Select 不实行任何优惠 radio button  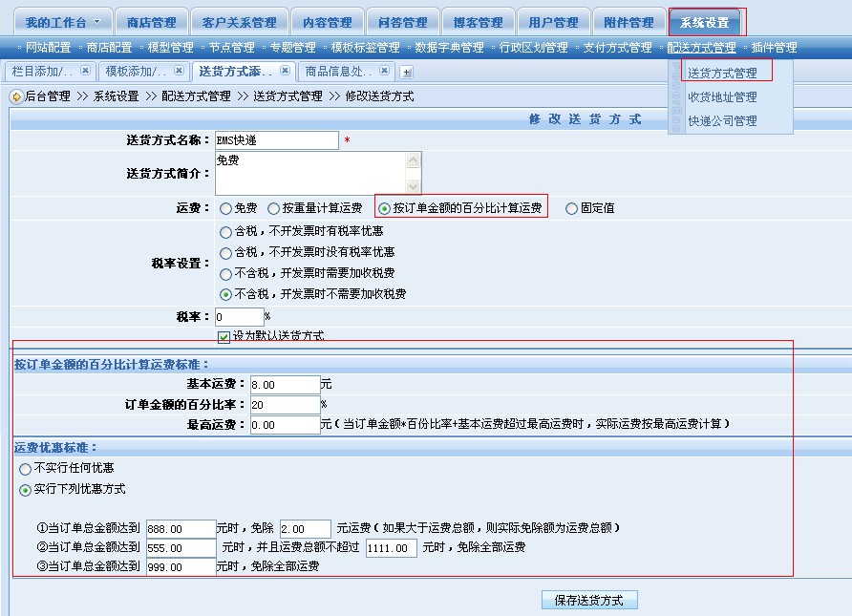25,469
